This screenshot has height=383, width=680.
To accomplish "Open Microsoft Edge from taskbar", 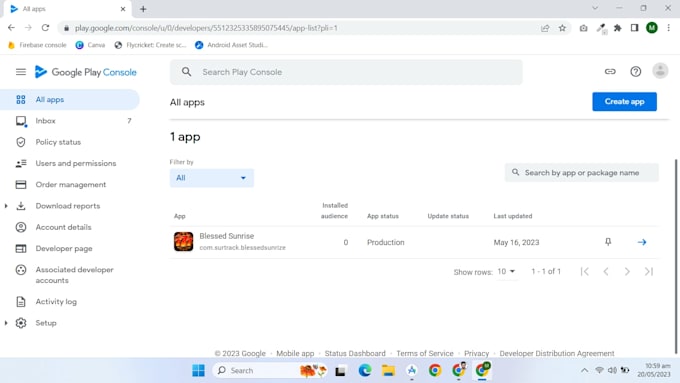I will pos(365,370).
